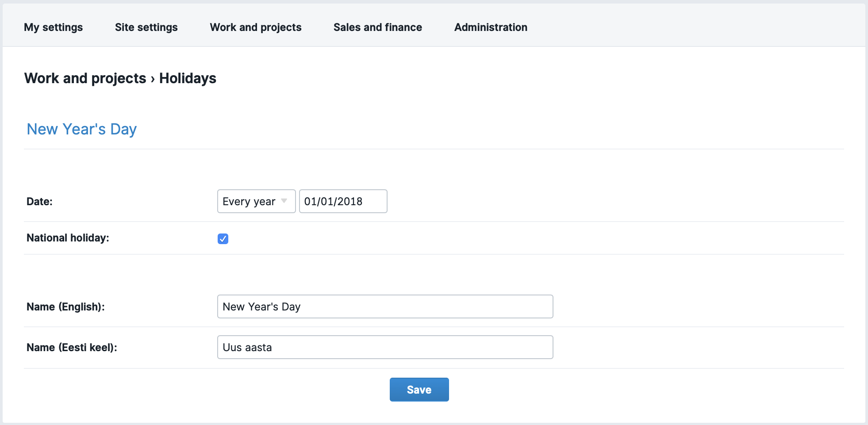The height and width of the screenshot is (425, 868).
Task: Open the Site settings tab
Action: (x=146, y=27)
